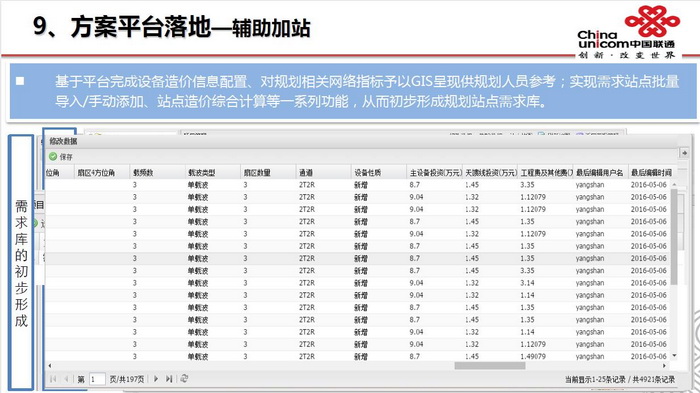Click the vertical scrollbar up arrow

point(674,184)
